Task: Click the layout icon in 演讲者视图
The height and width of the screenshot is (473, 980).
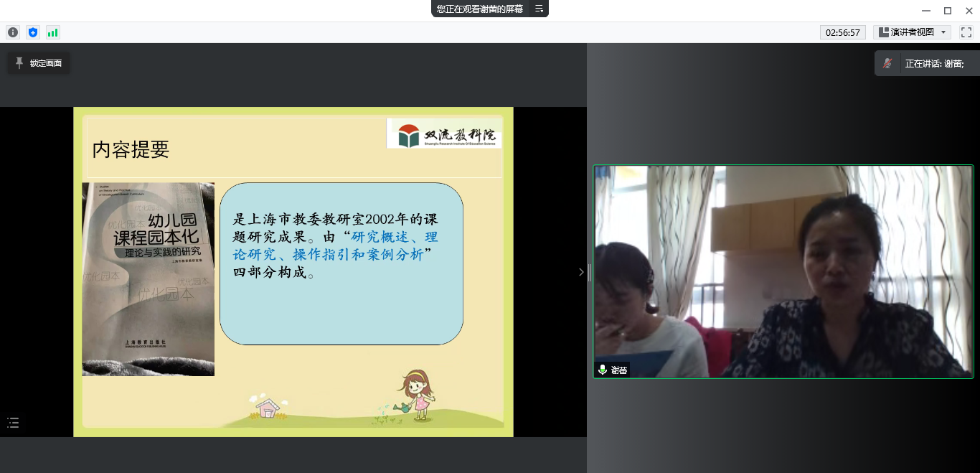Action: pyautogui.click(x=882, y=32)
